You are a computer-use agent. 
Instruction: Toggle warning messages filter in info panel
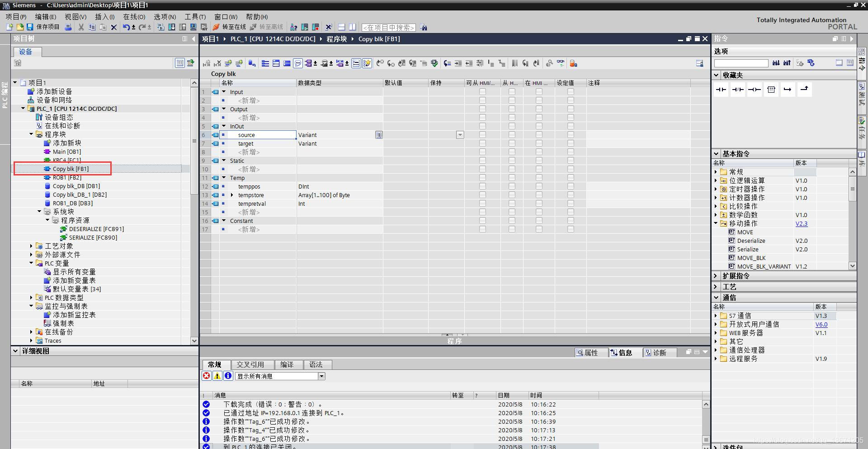click(217, 376)
